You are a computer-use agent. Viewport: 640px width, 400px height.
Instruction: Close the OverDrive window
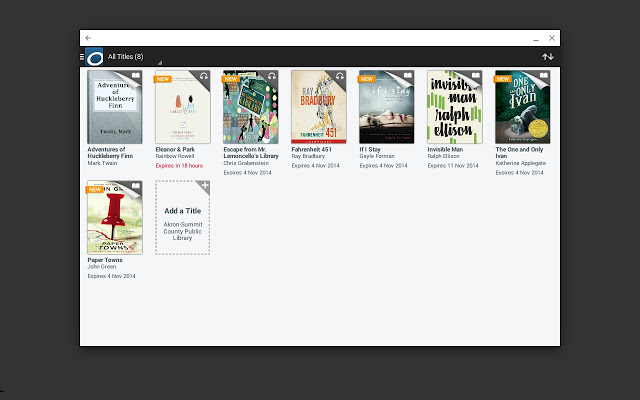pos(552,38)
